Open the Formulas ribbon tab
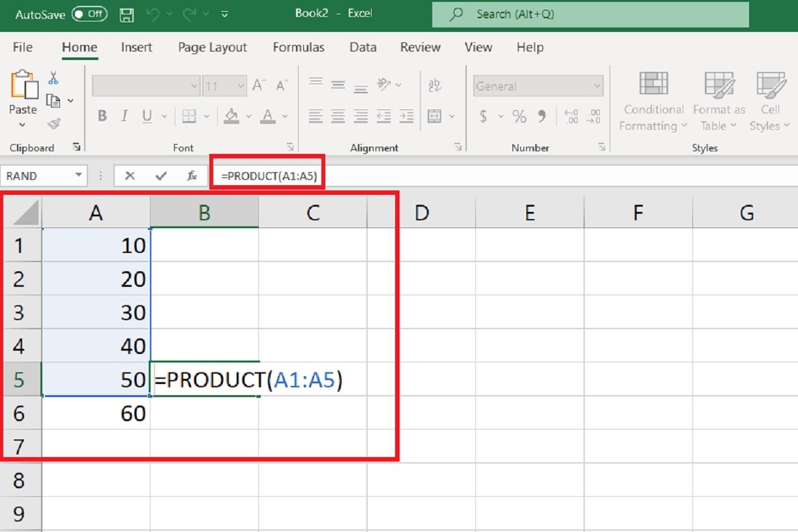 point(299,47)
